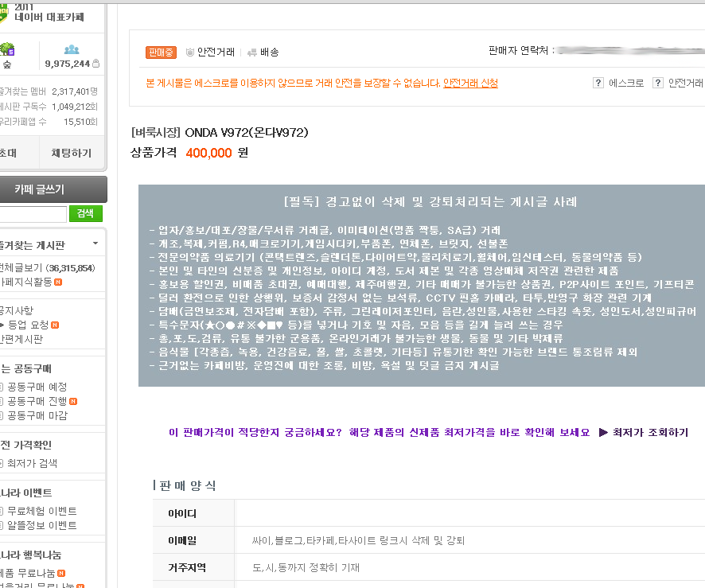Click the N badge beside 공동구매 진행
This screenshot has height=588, width=705.
(x=73, y=402)
